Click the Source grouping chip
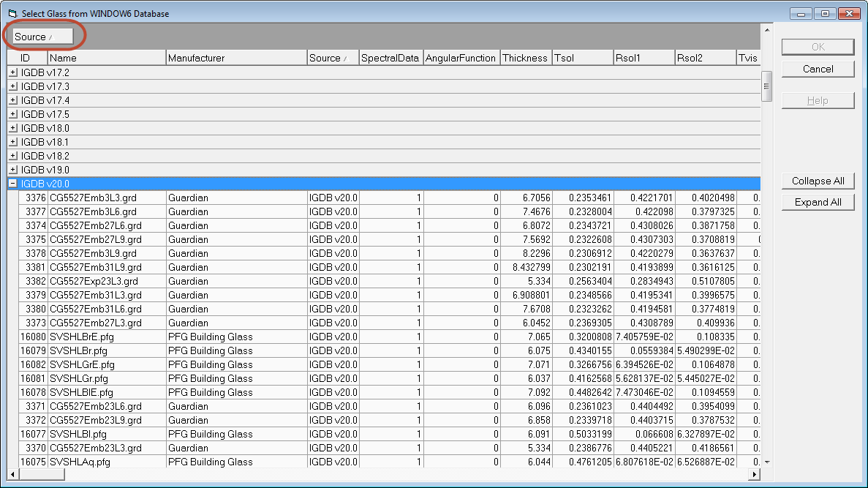The height and width of the screenshot is (488, 868). 42,37
